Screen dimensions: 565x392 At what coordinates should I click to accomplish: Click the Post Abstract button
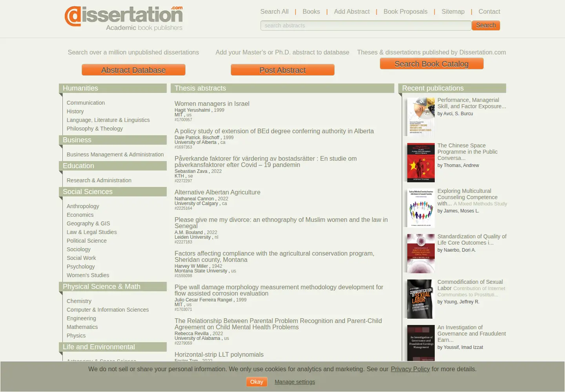point(282,70)
